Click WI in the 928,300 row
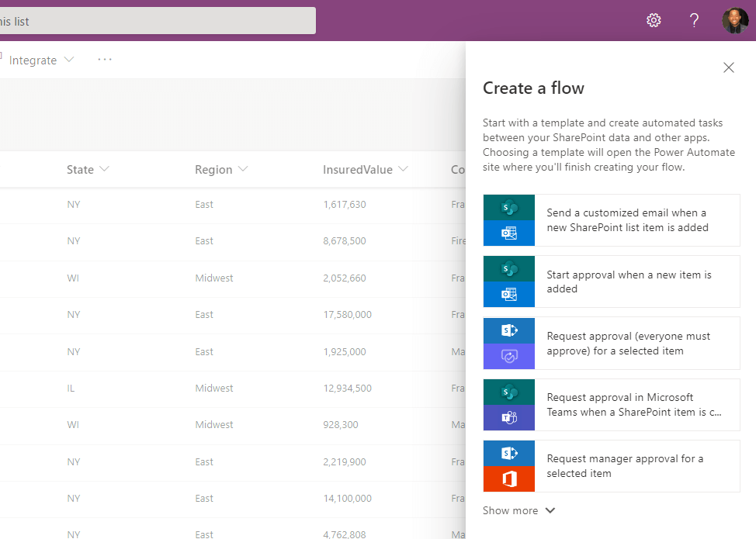The height and width of the screenshot is (539, 756). pos(73,425)
